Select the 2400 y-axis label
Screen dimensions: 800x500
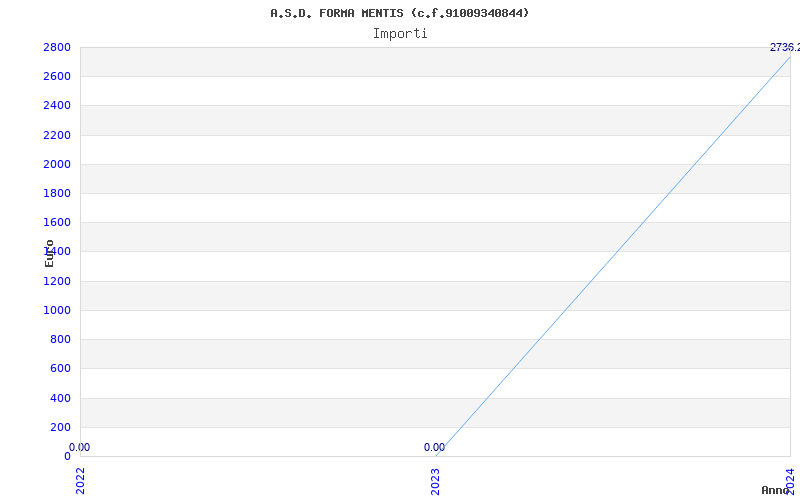tap(57, 106)
